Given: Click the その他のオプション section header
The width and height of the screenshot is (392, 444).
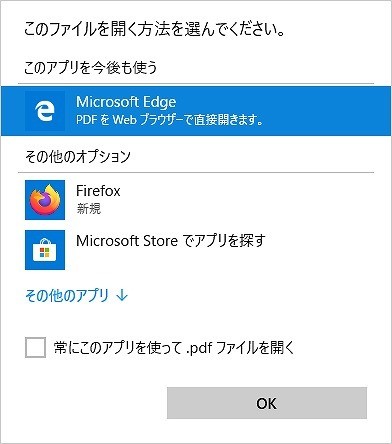Looking at the screenshot, I should pyautogui.click(x=77, y=156).
